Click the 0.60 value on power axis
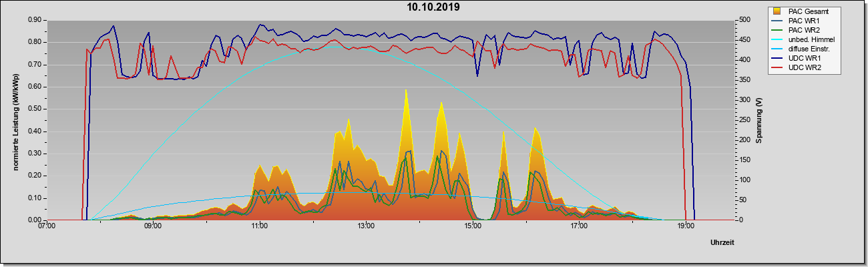 point(35,87)
